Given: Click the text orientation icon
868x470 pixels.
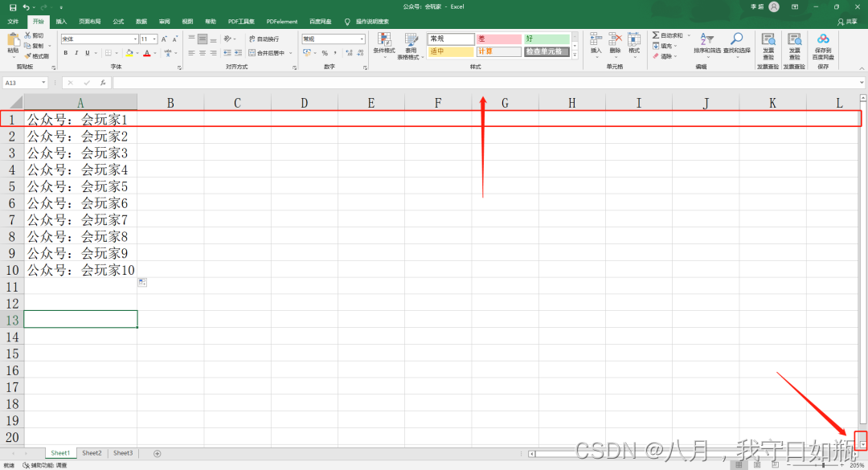Looking at the screenshot, I should click(x=227, y=39).
